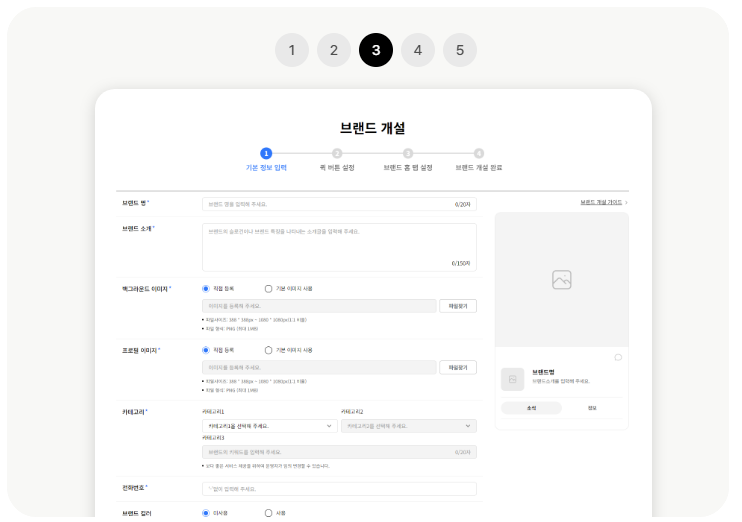Go to slide number 5 in pager
742x522 pixels.
coord(460,50)
